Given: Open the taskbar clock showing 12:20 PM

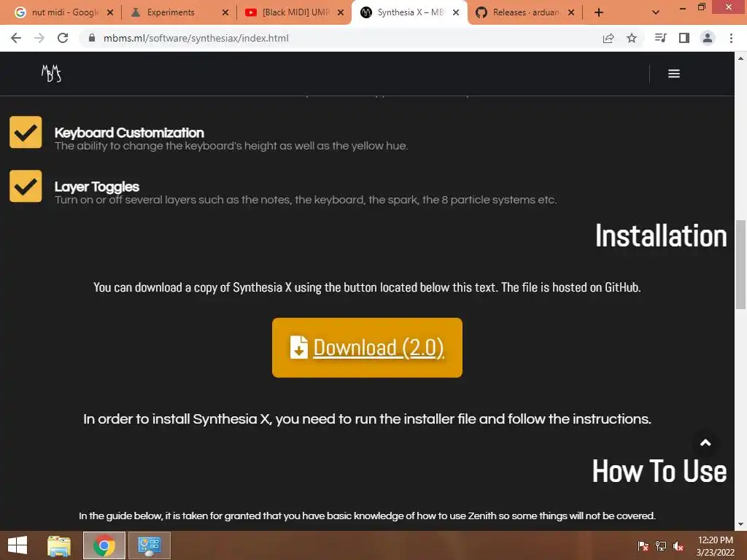Looking at the screenshot, I should click(x=716, y=545).
